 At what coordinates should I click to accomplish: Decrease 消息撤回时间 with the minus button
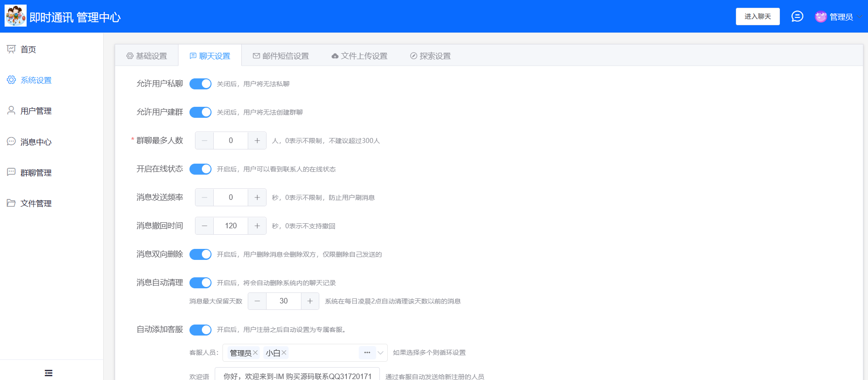(x=205, y=226)
